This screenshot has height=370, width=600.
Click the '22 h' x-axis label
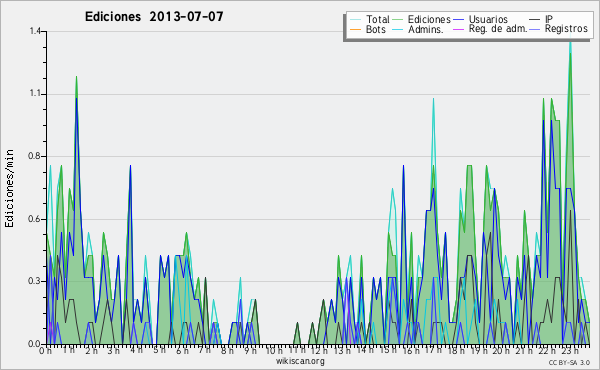pyautogui.click(x=547, y=351)
